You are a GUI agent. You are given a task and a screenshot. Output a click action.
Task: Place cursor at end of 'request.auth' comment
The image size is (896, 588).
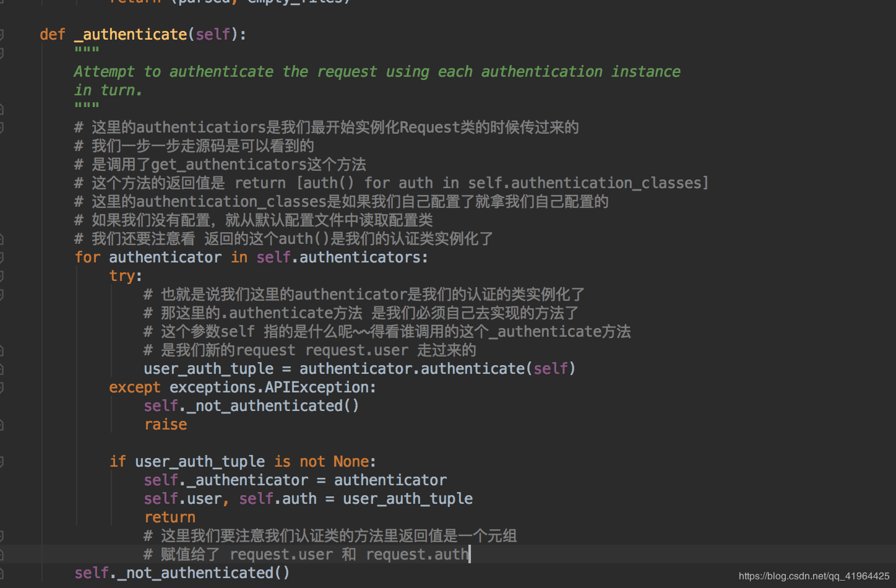tap(469, 555)
